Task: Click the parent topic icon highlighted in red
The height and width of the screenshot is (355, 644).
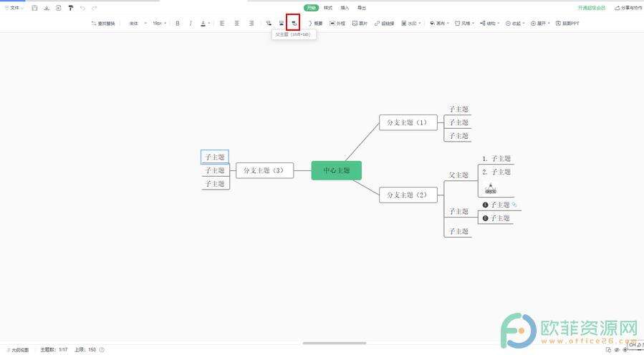Action: (x=293, y=23)
